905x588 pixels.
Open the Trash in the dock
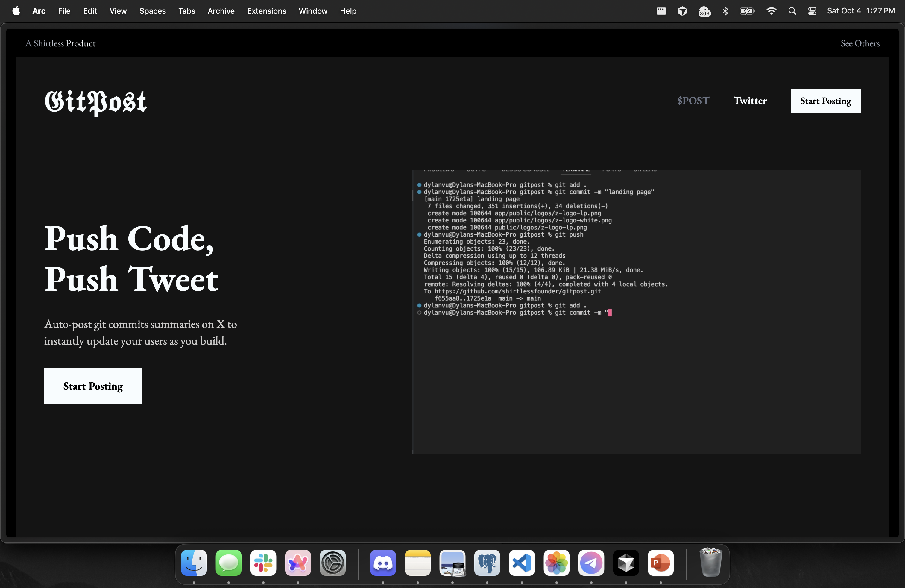point(710,563)
